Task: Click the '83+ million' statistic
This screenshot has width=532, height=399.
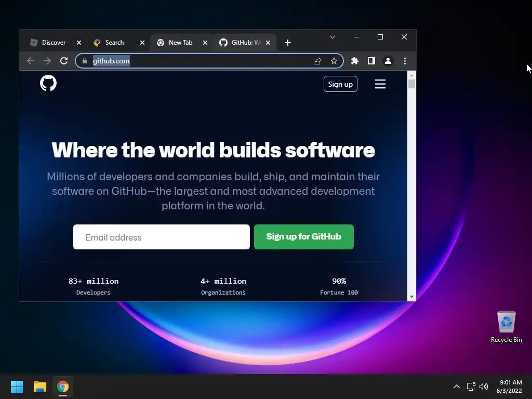Action: pyautogui.click(x=94, y=281)
